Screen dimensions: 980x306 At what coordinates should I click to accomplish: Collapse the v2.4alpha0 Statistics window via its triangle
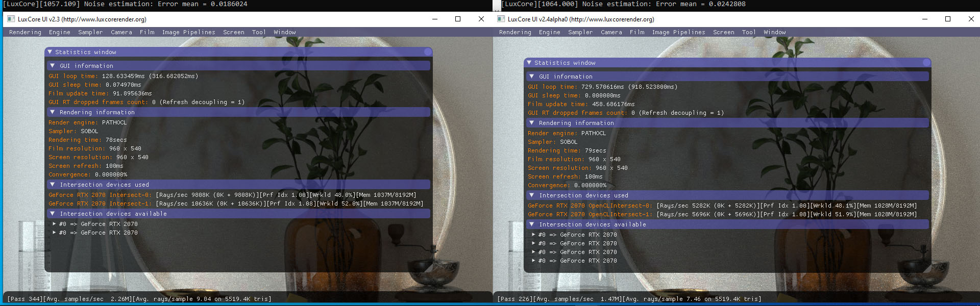[529, 63]
